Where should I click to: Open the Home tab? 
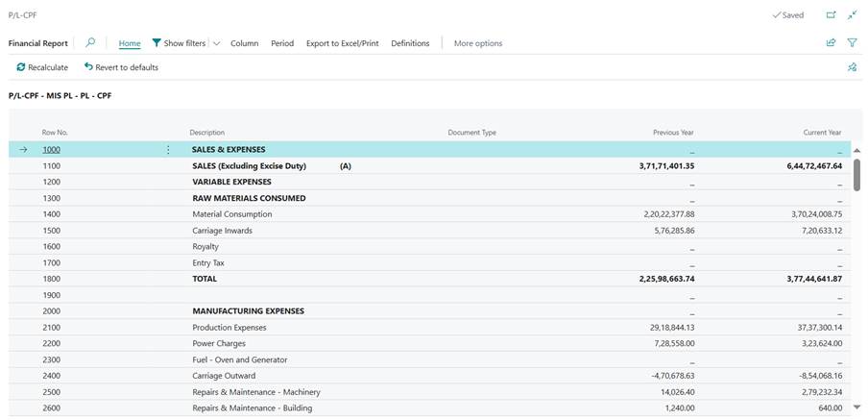click(x=130, y=43)
